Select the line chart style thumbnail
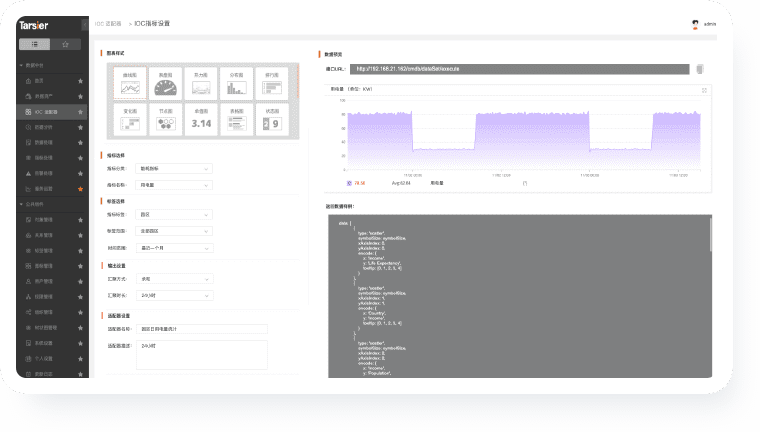This screenshot has height=432, width=760. pyautogui.click(x=130, y=83)
